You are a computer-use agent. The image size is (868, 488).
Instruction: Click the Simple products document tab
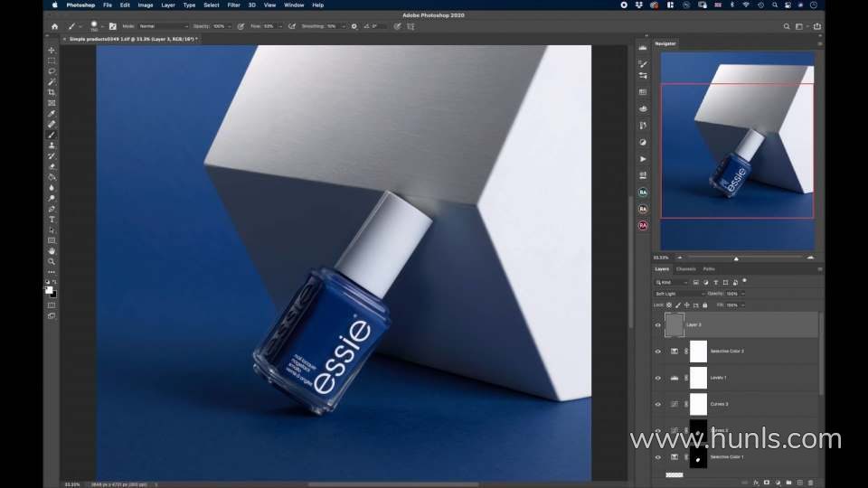(x=134, y=39)
